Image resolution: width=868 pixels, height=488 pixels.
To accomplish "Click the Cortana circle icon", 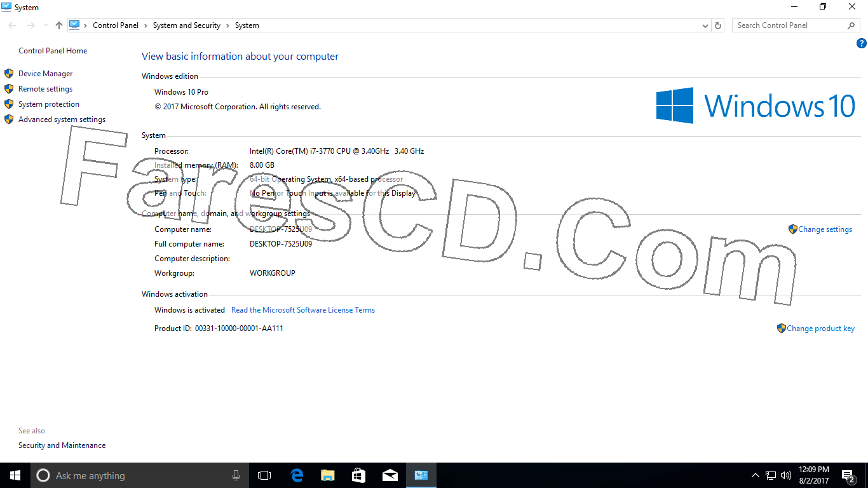I will (43, 475).
